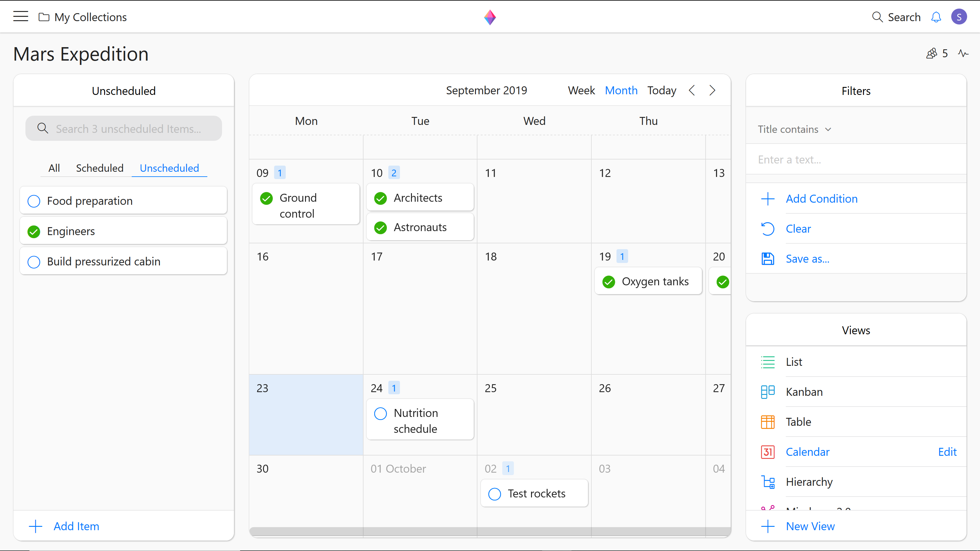Go to next month with right chevron
Viewport: 980px width, 551px height.
[x=712, y=91]
